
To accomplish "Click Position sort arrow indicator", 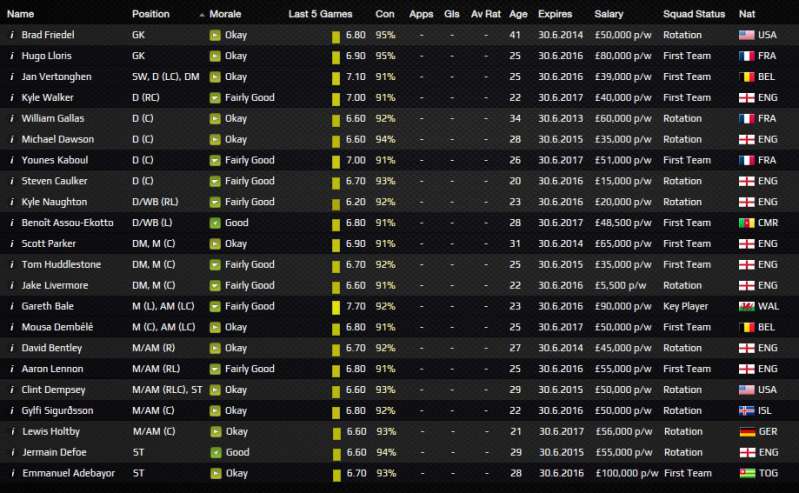I will click(x=202, y=15).
